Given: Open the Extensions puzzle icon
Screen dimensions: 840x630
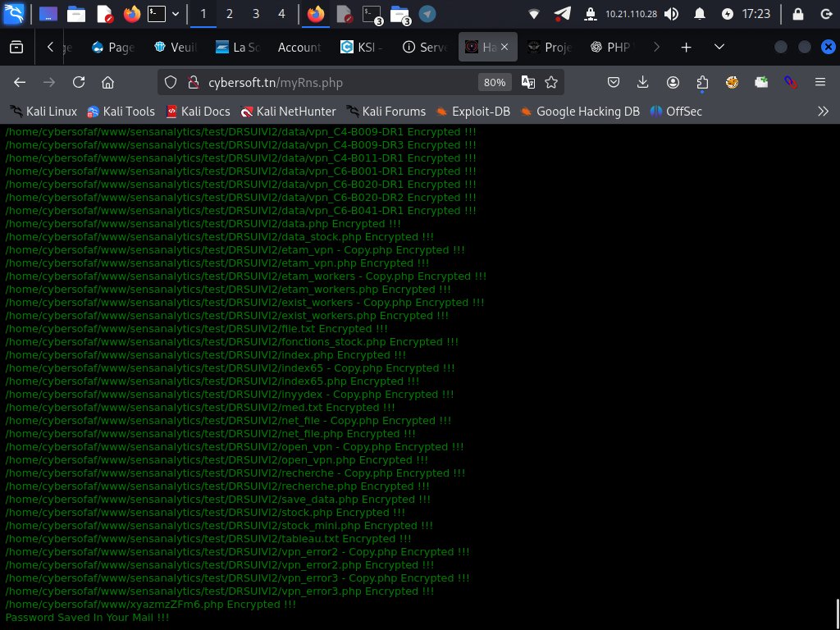Looking at the screenshot, I should [702, 82].
